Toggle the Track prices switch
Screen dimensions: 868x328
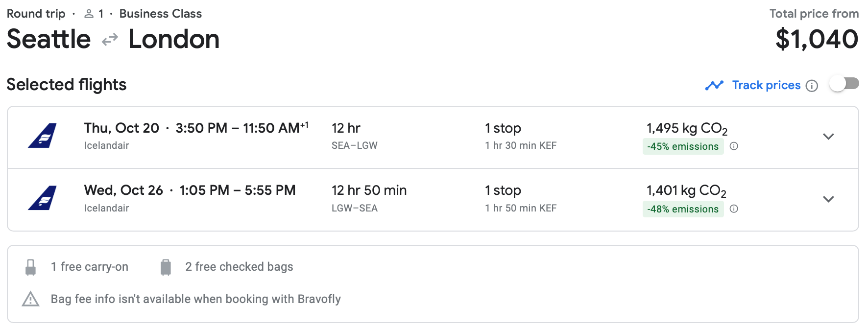click(x=844, y=84)
